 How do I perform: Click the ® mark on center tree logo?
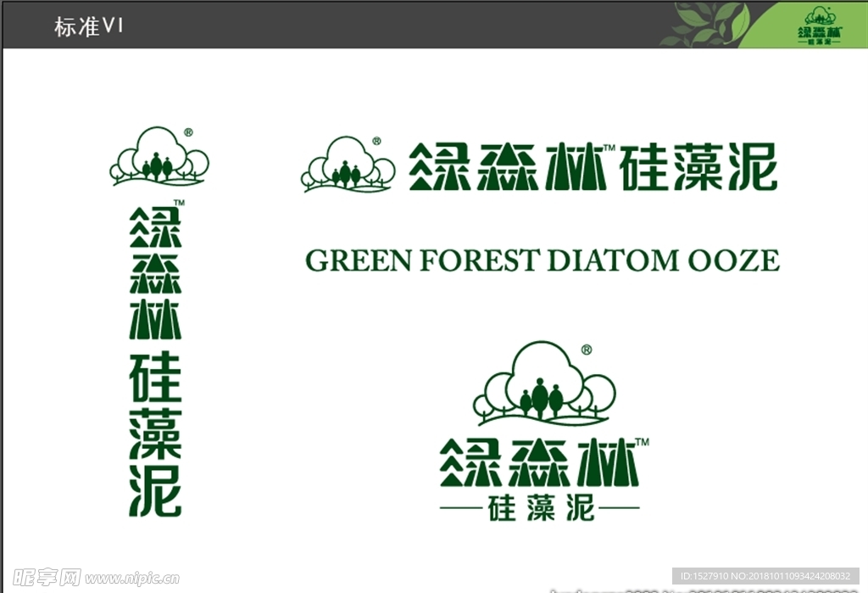click(x=378, y=140)
